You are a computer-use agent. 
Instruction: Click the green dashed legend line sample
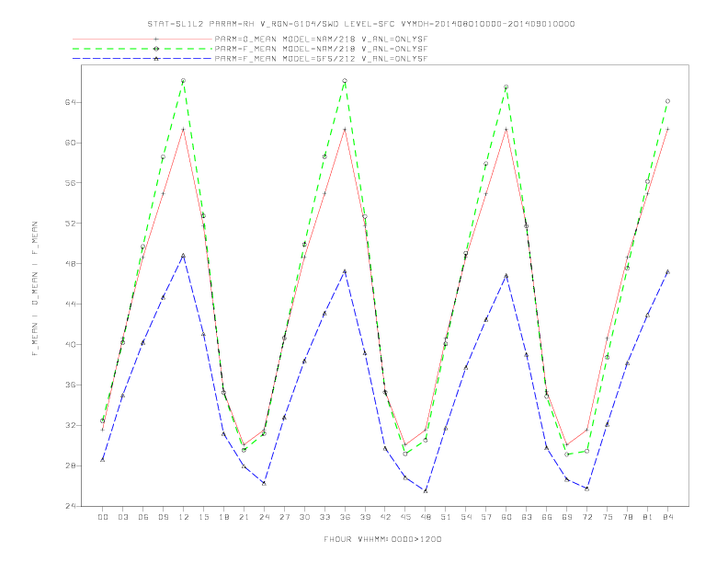click(142, 49)
